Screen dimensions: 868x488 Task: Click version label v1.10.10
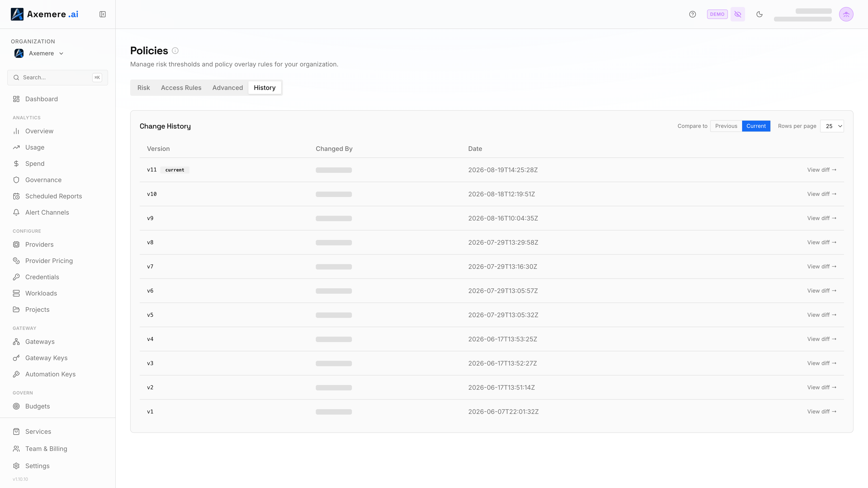(x=20, y=479)
